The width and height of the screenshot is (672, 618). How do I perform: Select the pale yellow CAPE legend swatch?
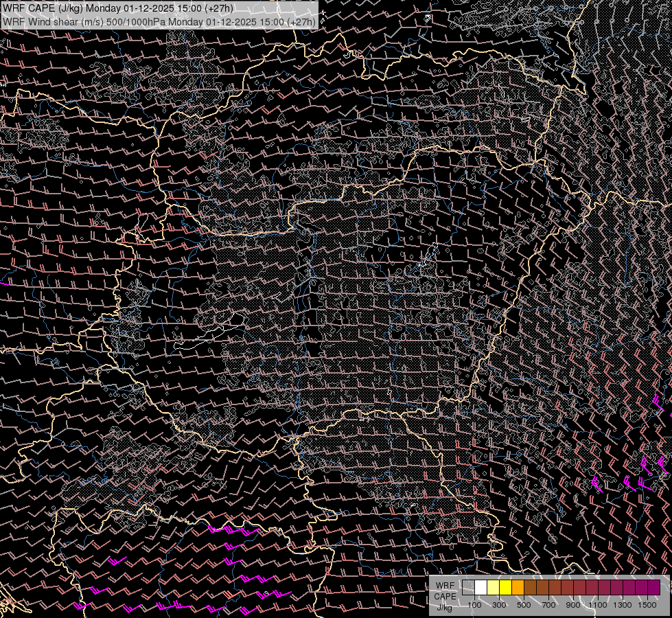[x=494, y=587]
